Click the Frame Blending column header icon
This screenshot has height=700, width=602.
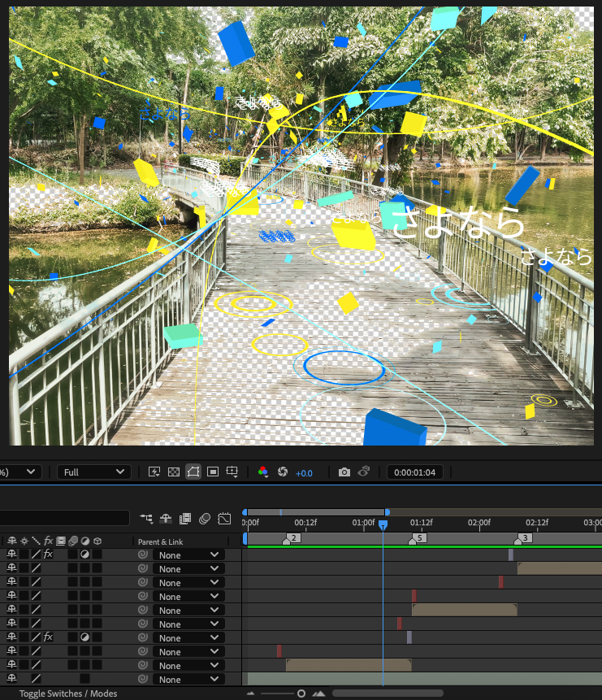click(x=61, y=541)
